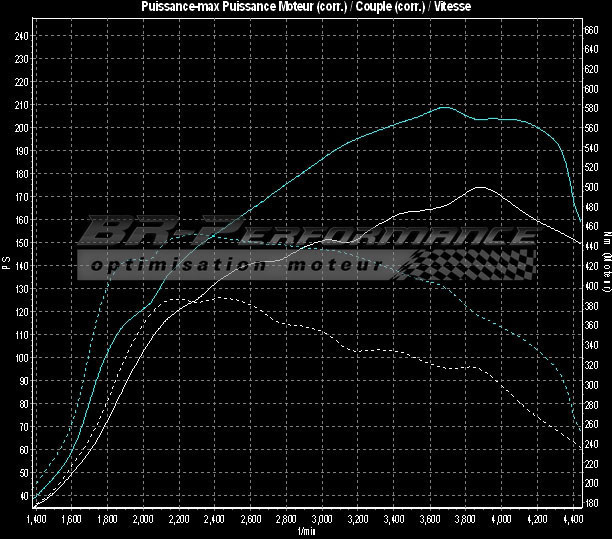Click the 4,400 label on the rpm axis
The width and height of the screenshot is (612, 539).
573,520
